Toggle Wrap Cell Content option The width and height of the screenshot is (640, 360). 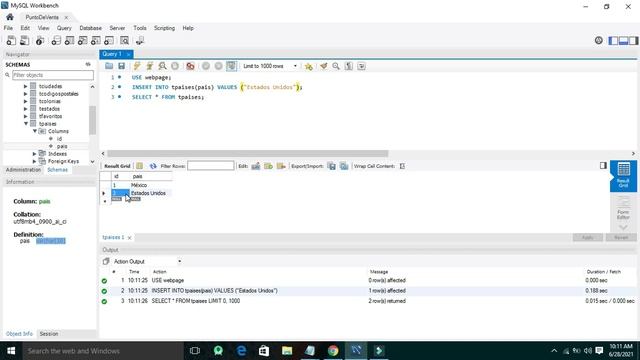[x=402, y=166]
